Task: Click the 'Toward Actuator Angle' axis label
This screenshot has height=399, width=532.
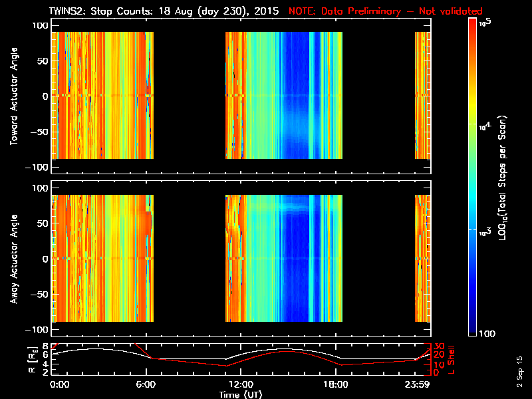Action: click(13, 95)
